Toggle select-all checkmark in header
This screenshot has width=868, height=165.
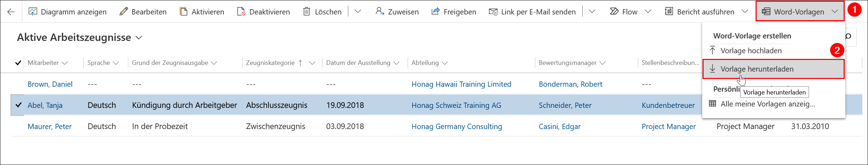click(x=18, y=63)
